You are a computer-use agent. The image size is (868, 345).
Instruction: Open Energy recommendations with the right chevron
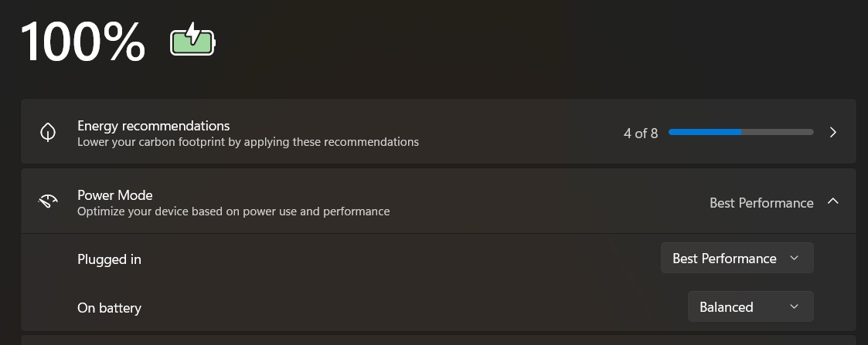click(x=832, y=132)
